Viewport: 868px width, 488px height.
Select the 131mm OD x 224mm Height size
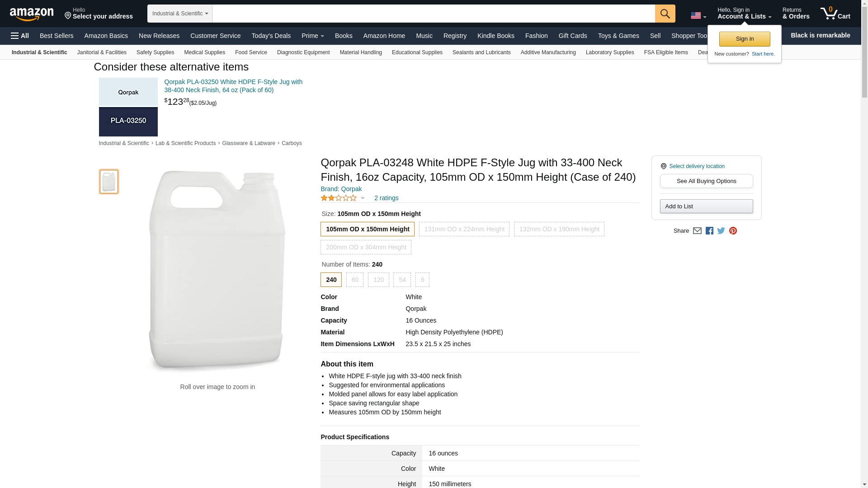(464, 229)
